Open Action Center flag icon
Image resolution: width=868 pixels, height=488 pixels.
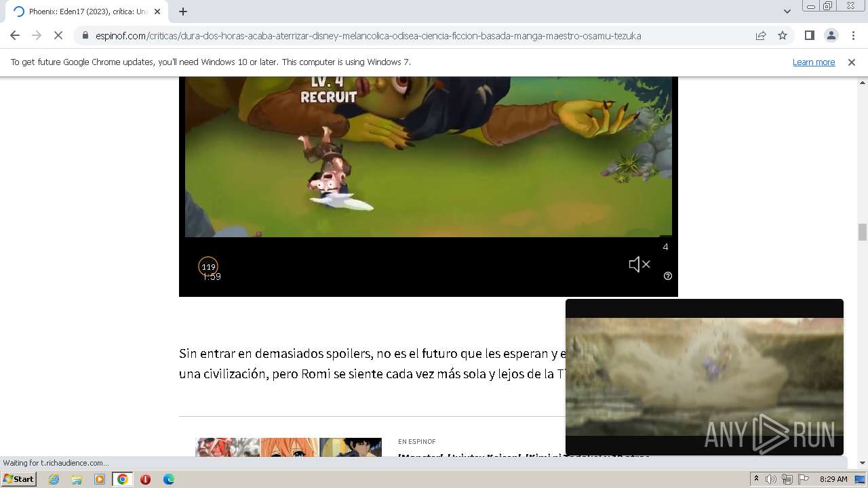pos(804,479)
